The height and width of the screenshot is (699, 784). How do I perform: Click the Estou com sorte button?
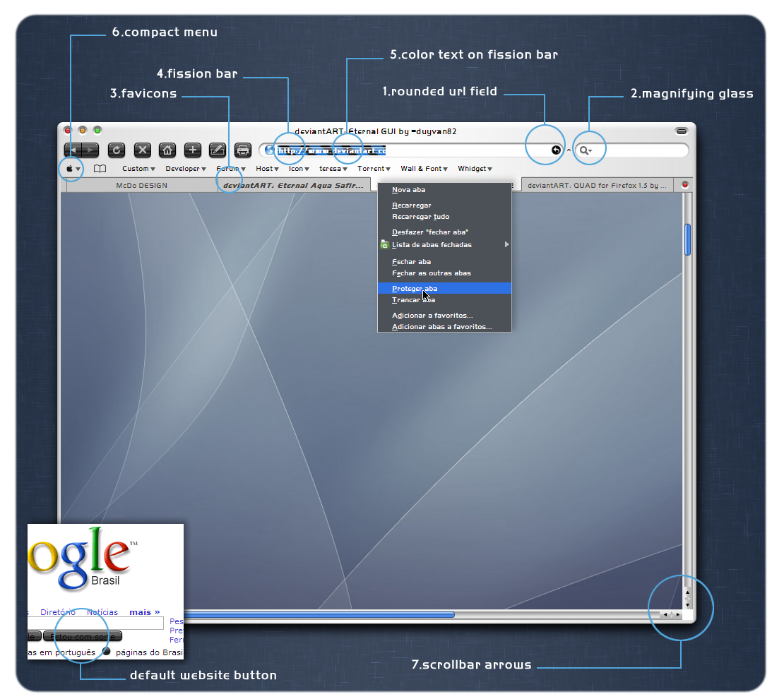(x=83, y=636)
